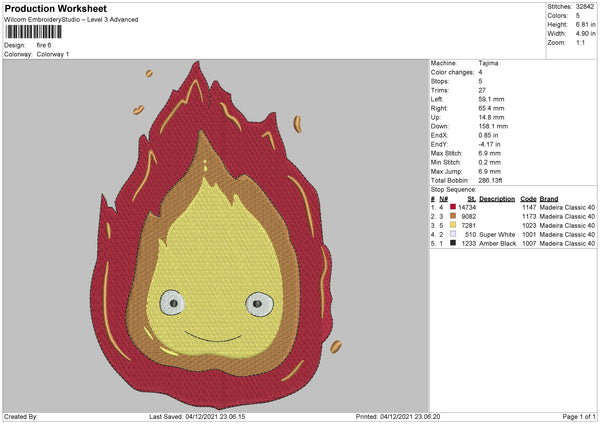
Task: Click stitch count 9082 in row 2
Action: (469, 217)
